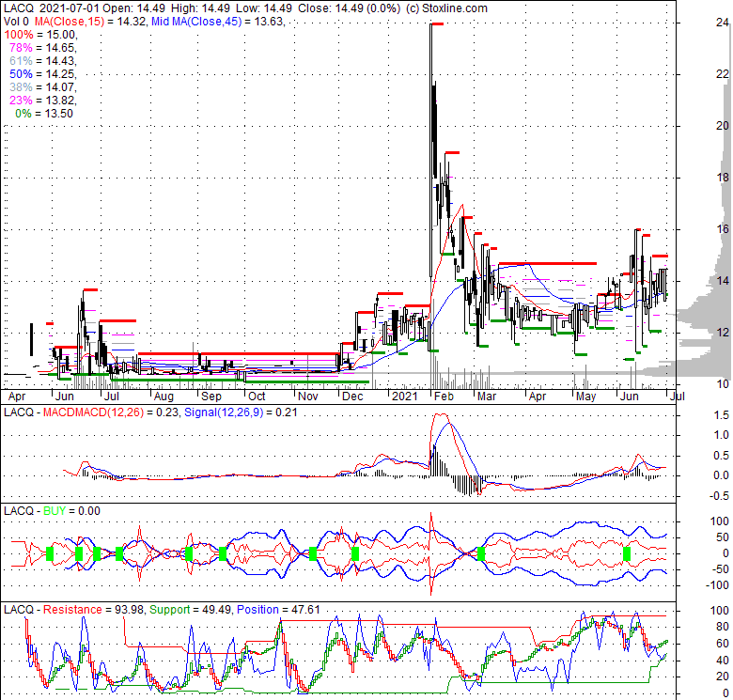Click the date 2021-07-01 in header

tap(70, 8)
